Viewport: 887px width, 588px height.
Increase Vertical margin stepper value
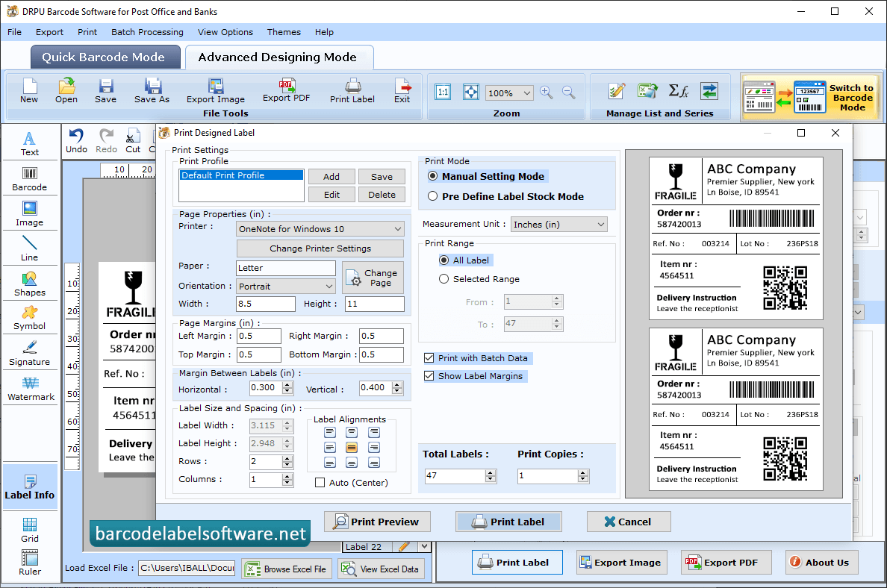point(398,384)
